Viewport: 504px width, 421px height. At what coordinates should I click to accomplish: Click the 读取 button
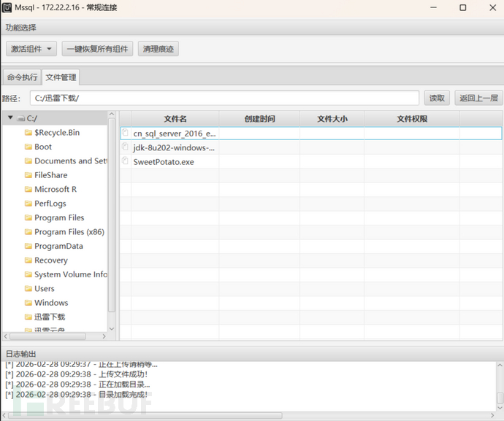437,98
